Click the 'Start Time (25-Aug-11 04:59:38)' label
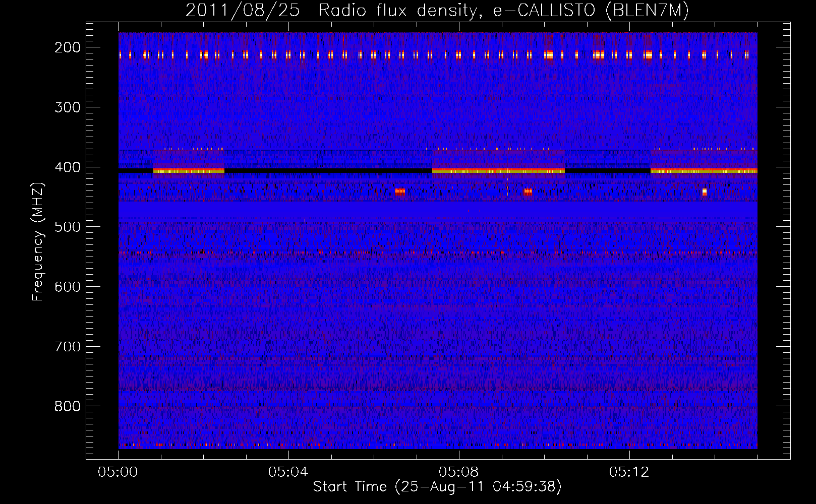 [437, 487]
